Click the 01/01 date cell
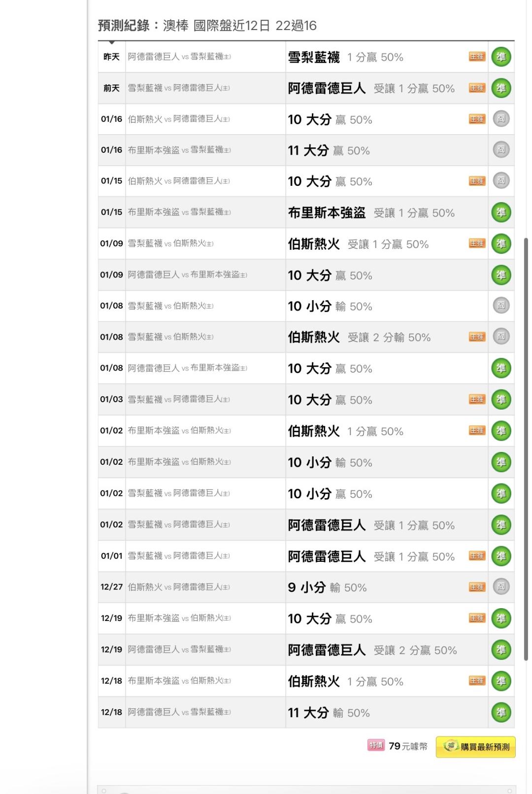Viewport: 532px width, 794px height. pos(111,556)
